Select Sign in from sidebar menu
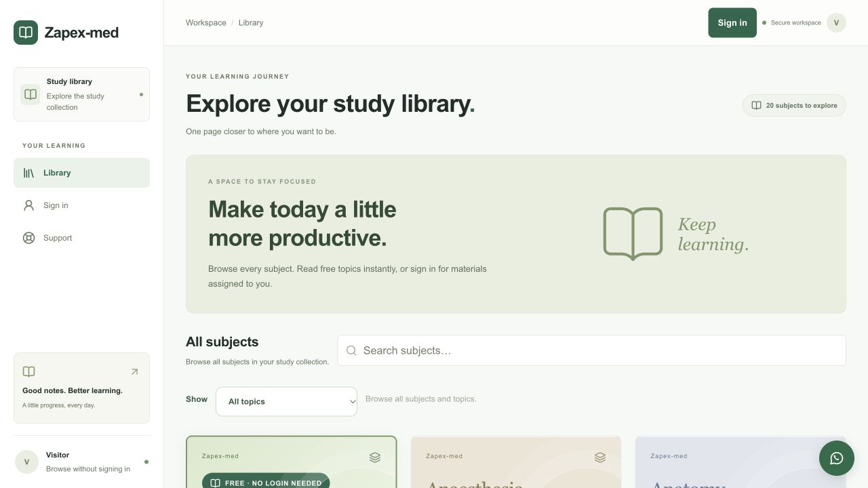This screenshot has height=488, width=868. click(81, 205)
